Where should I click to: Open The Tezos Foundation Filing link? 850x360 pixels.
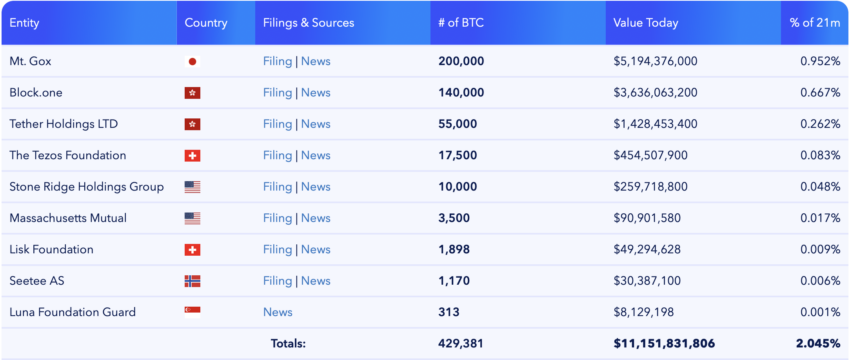(278, 156)
